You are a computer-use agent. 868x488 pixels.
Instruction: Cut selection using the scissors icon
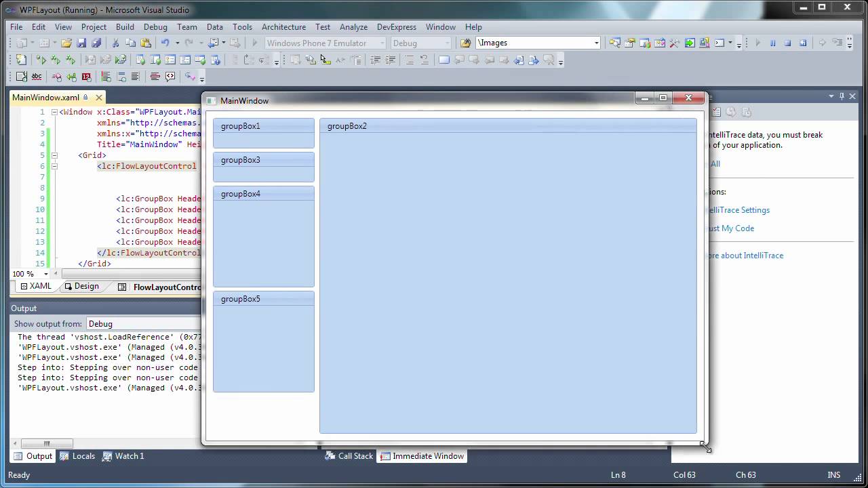(x=115, y=43)
